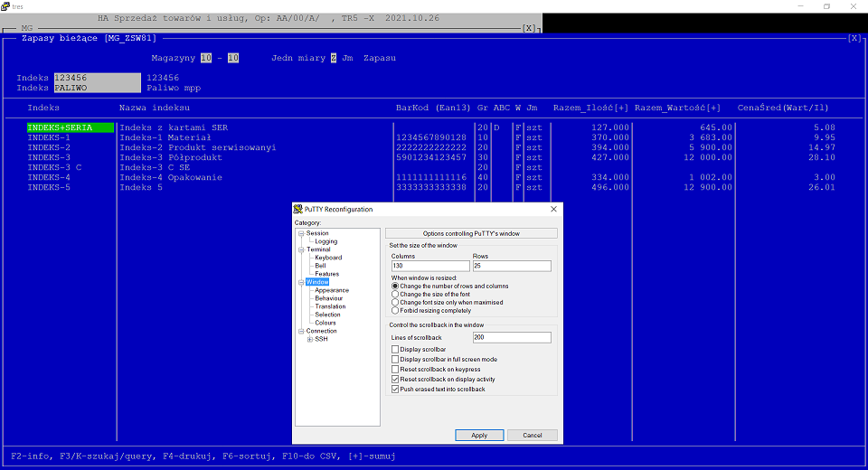Open the Selection category
The width and height of the screenshot is (868, 470).
point(327,315)
